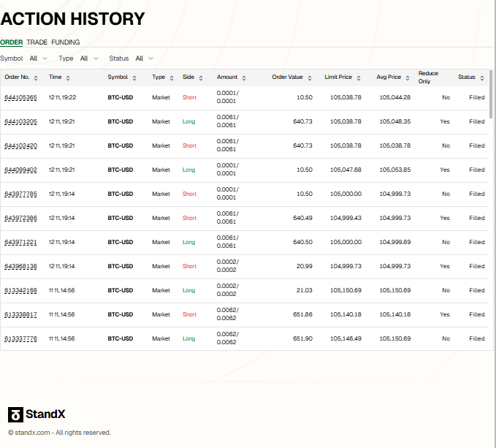Open order number 644099402
This screenshot has height=448, width=496.
(x=20, y=170)
